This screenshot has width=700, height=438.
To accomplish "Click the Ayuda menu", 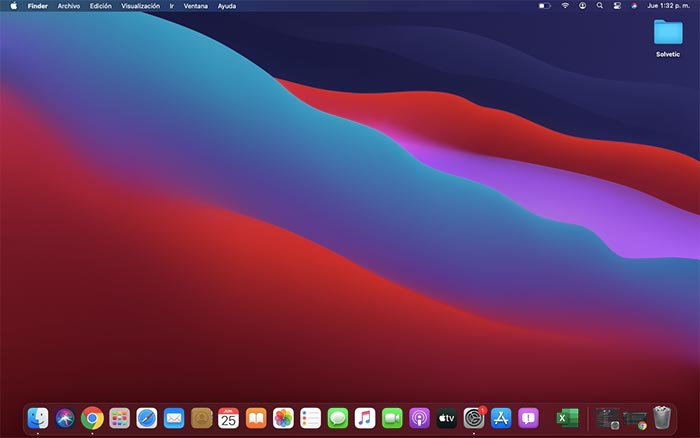I will [227, 6].
